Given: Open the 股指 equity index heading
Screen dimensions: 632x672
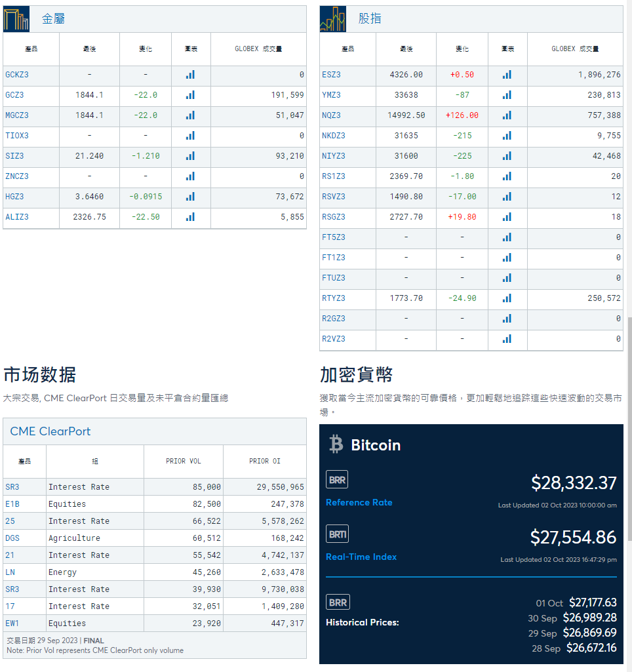Looking at the screenshot, I should 370,19.
